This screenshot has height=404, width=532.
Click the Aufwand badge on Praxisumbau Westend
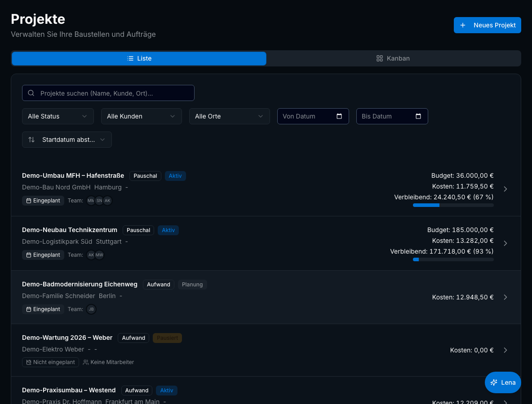tap(137, 391)
